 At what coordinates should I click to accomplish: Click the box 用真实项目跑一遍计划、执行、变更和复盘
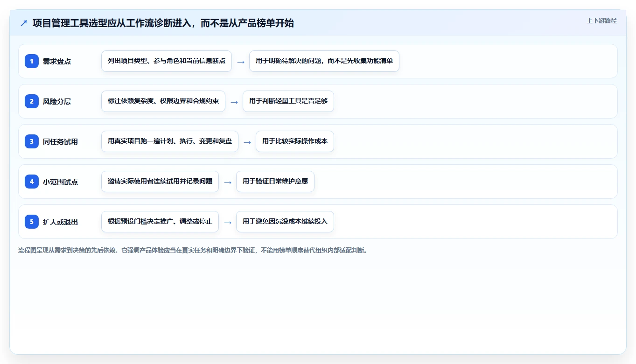click(170, 141)
